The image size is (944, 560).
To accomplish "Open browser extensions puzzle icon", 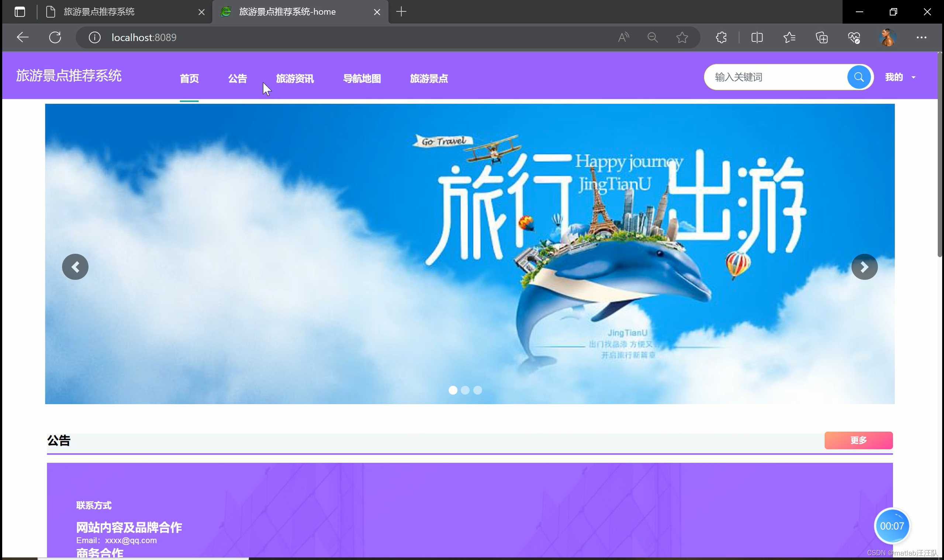I will pos(721,37).
